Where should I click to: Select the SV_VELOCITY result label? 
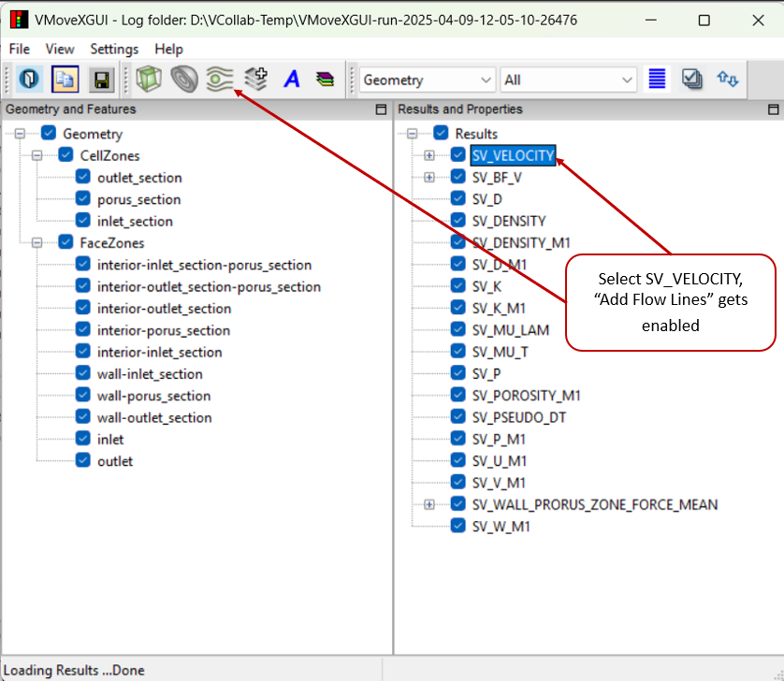(x=513, y=155)
